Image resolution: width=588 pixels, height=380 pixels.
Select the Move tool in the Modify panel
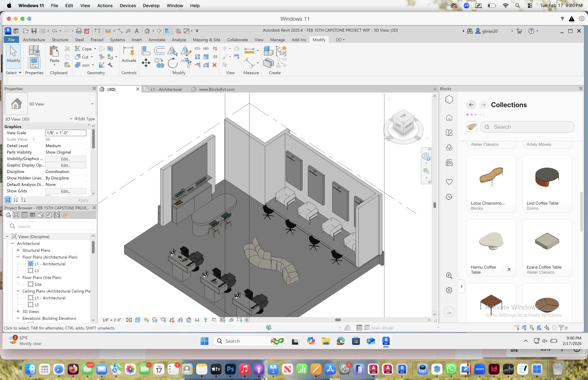pos(146,63)
